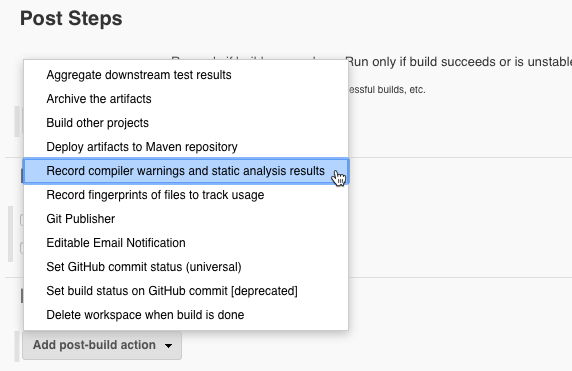
Task: Choose Archive the artifacts option
Action: pos(186,99)
